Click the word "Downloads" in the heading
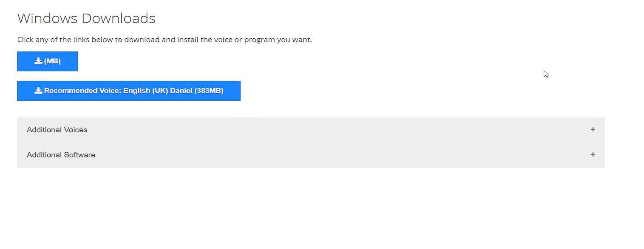 (x=118, y=18)
